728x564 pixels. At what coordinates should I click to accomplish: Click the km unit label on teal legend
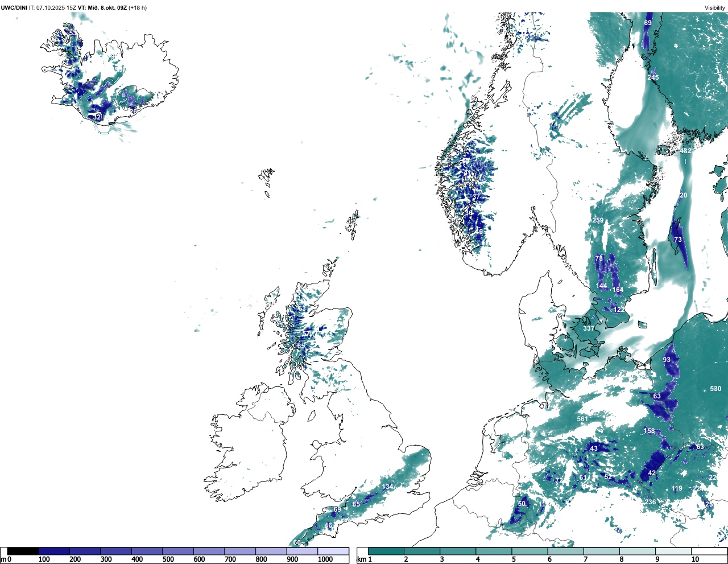tap(362, 559)
